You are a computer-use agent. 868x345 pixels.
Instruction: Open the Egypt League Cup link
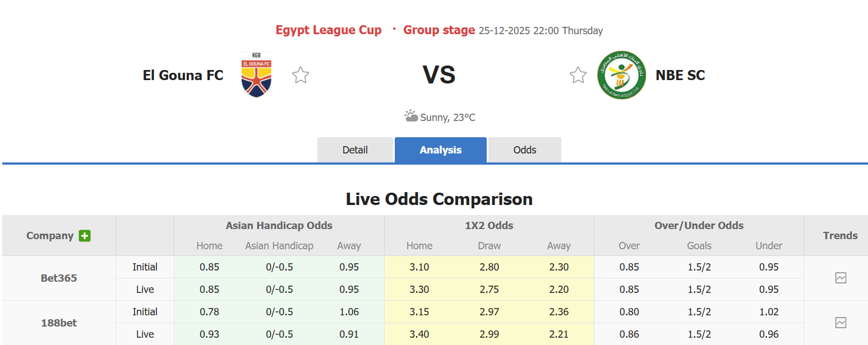(x=329, y=30)
